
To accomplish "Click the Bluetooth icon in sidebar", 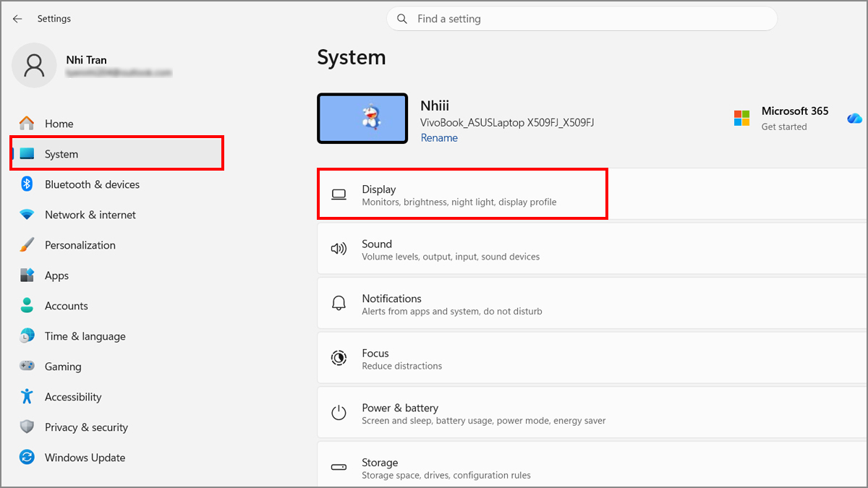I will coord(27,184).
